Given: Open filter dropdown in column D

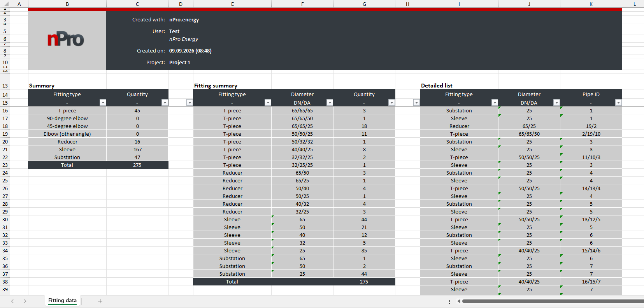Looking at the screenshot, I should [x=190, y=103].
